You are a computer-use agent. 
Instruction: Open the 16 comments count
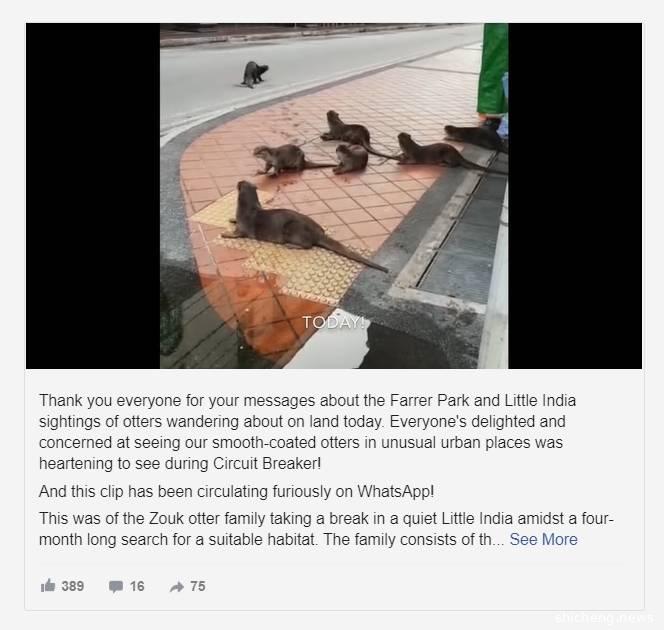[137, 586]
